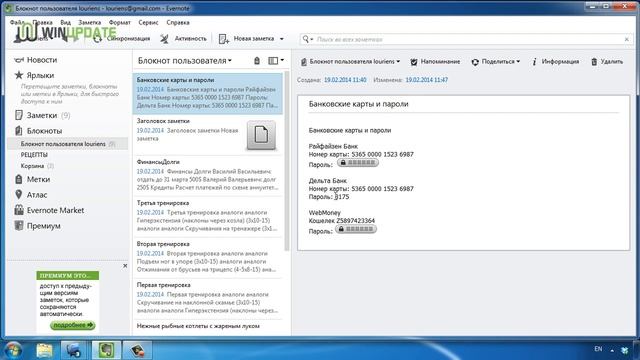The width and height of the screenshot is (640, 360).
Task: Click Evernote elephant icon in taskbar
Action: pos(106,350)
